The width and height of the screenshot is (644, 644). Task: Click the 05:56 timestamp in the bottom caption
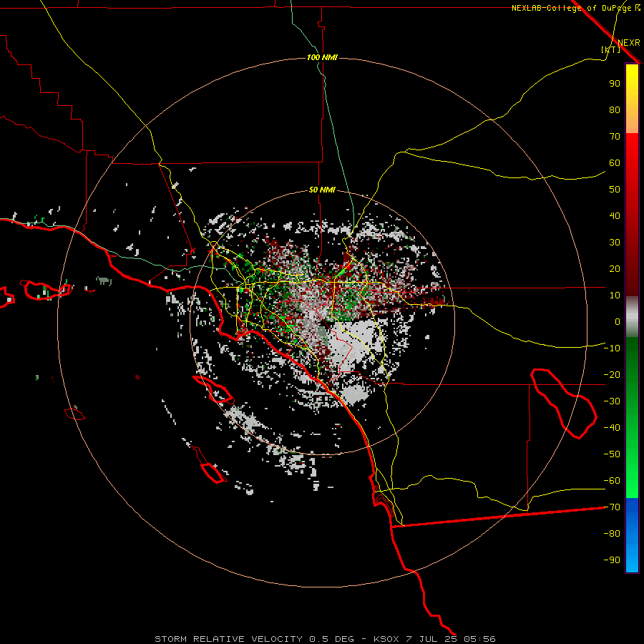click(479, 639)
